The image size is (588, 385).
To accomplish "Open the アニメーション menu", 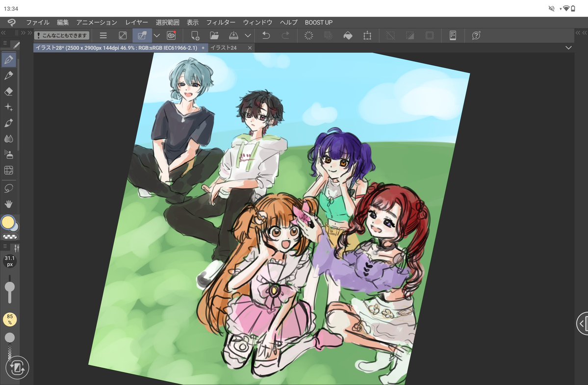I will coord(97,23).
